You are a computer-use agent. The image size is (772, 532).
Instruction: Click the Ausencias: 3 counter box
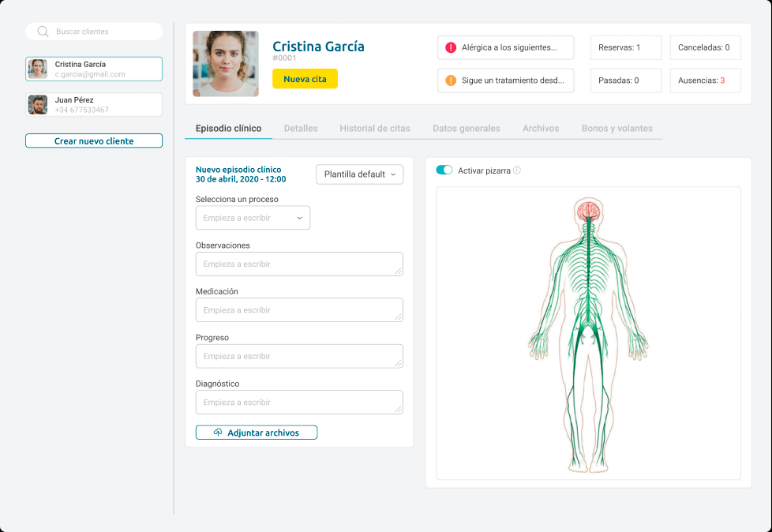[x=705, y=81]
